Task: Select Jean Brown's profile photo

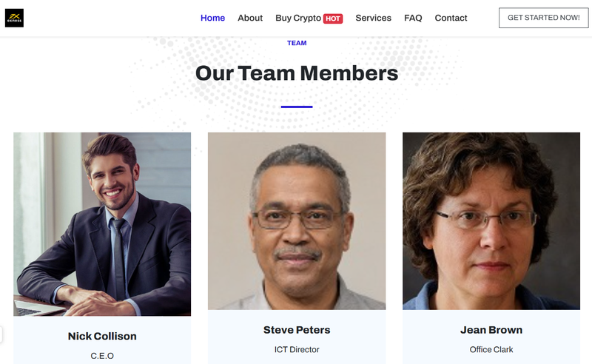Action: click(491, 221)
